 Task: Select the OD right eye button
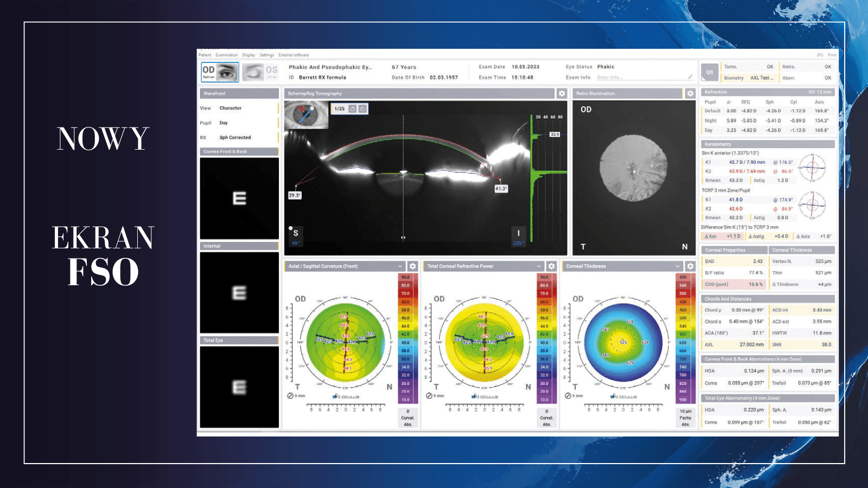(x=220, y=72)
